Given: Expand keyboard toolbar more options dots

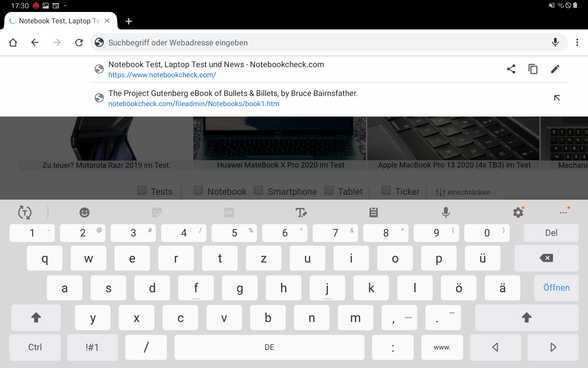Looking at the screenshot, I should (x=563, y=212).
